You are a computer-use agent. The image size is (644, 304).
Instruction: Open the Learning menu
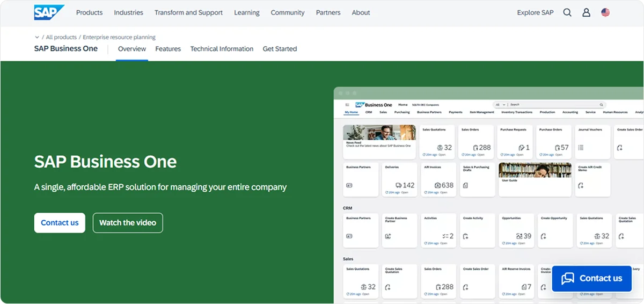[247, 12]
